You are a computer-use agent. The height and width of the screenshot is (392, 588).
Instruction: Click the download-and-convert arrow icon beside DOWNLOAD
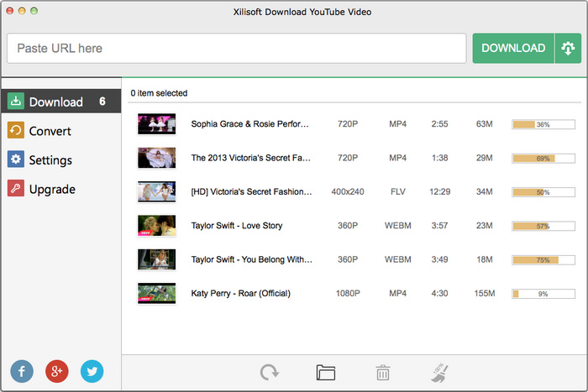point(567,49)
